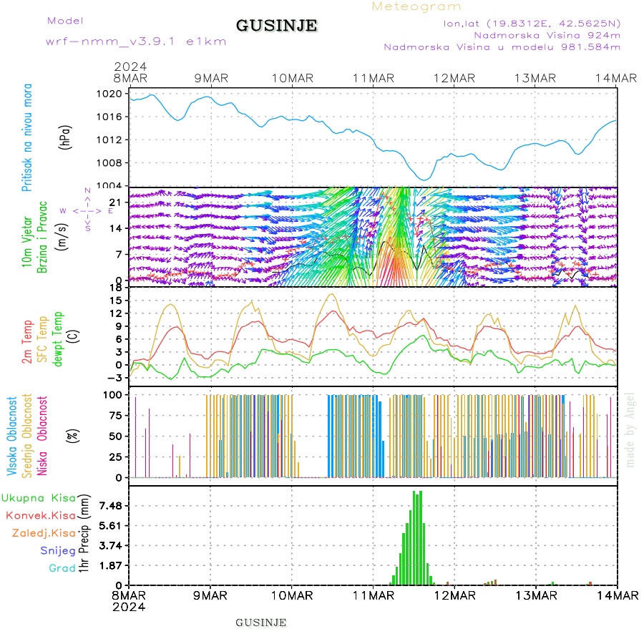Click the '7.48' precipitation tick
Image resolution: width=644 pixels, height=644 pixels.
pyautogui.click(x=111, y=506)
